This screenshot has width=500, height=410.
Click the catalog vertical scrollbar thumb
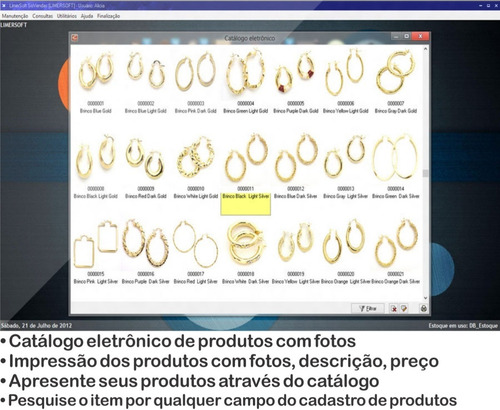click(425, 173)
